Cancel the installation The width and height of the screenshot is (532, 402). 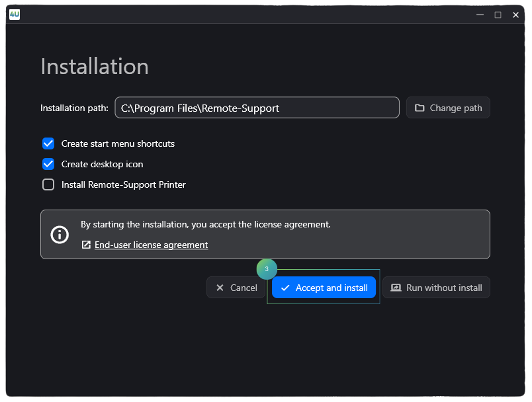tap(236, 288)
